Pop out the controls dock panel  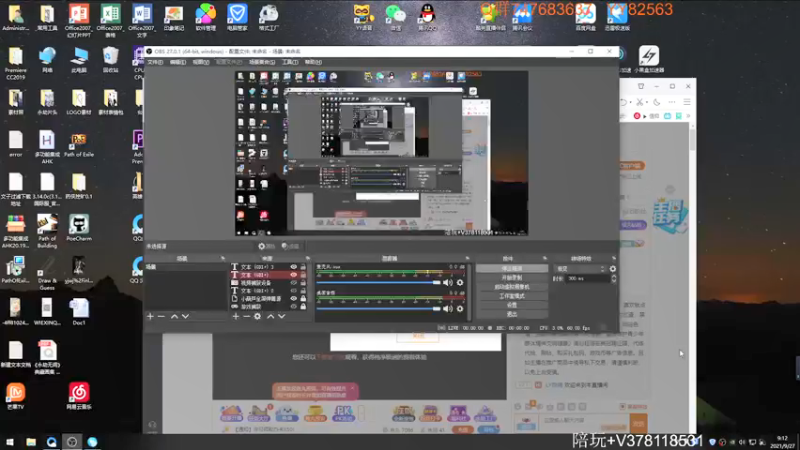point(544,259)
